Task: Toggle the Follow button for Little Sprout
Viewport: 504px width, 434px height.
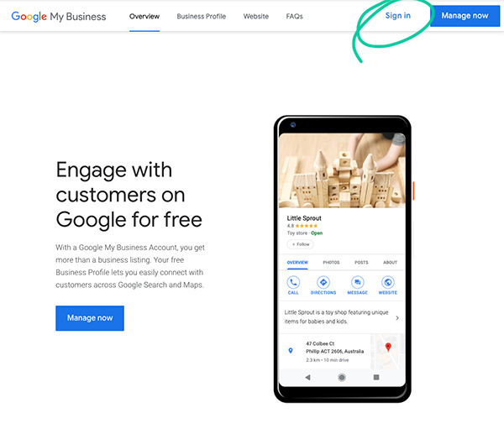Action: [300, 244]
